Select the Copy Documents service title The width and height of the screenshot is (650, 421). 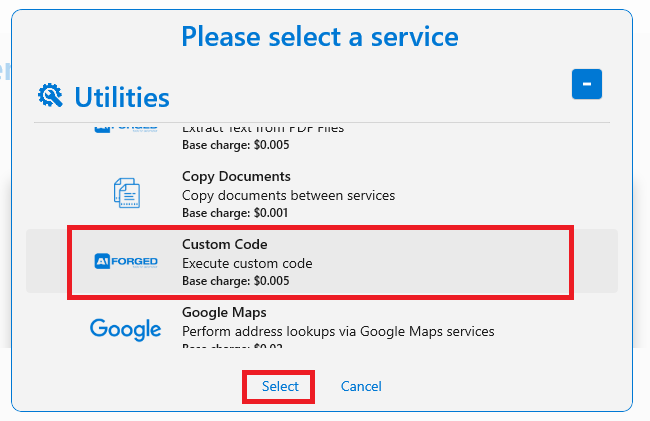(236, 176)
